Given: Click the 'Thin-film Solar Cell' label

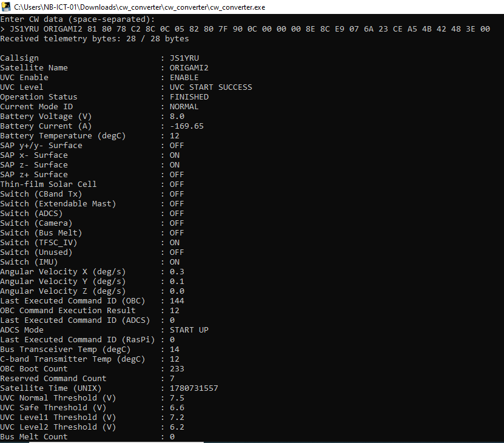Looking at the screenshot, I should click(48, 184).
